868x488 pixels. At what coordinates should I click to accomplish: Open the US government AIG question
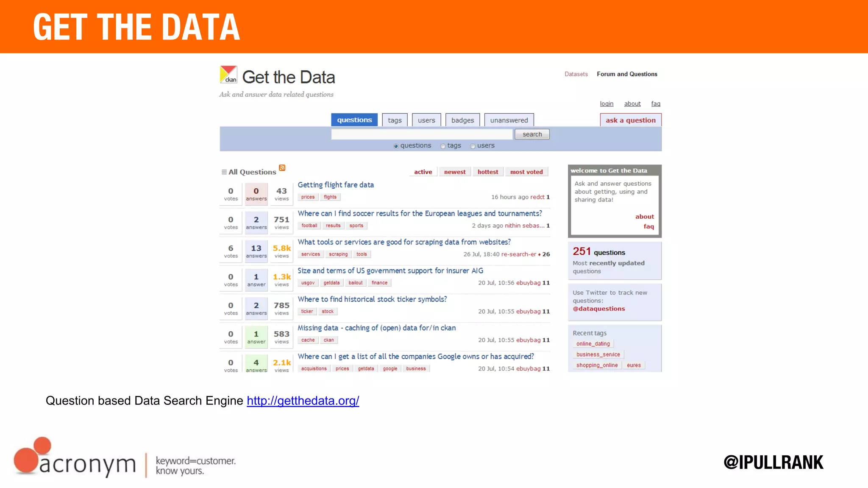click(390, 270)
